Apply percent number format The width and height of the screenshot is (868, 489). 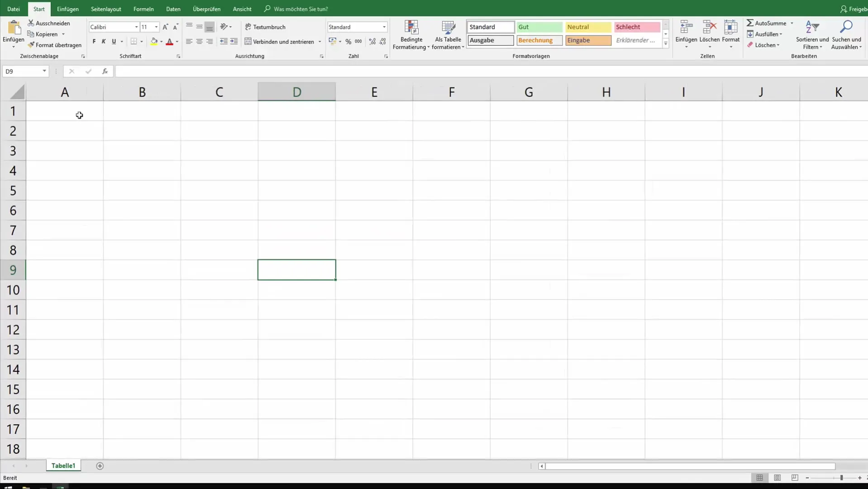[348, 41]
